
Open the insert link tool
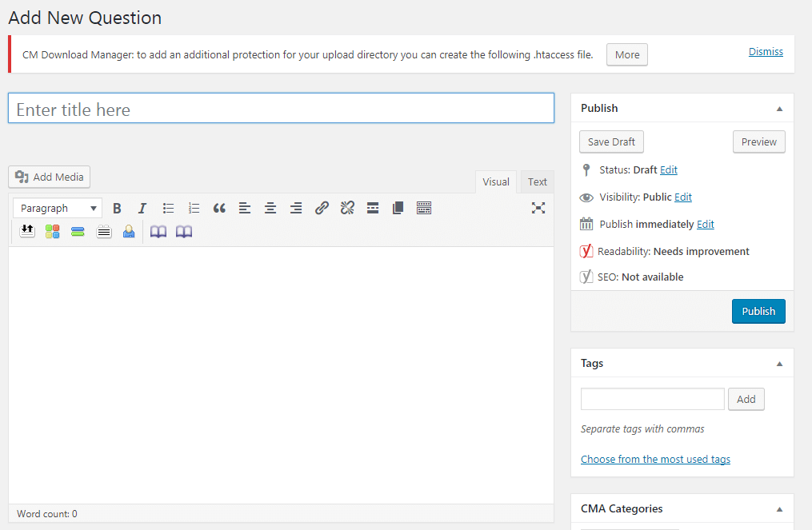tap(322, 208)
